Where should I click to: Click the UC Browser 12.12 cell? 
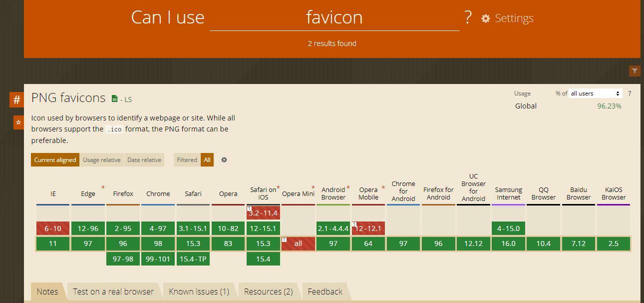(x=473, y=243)
